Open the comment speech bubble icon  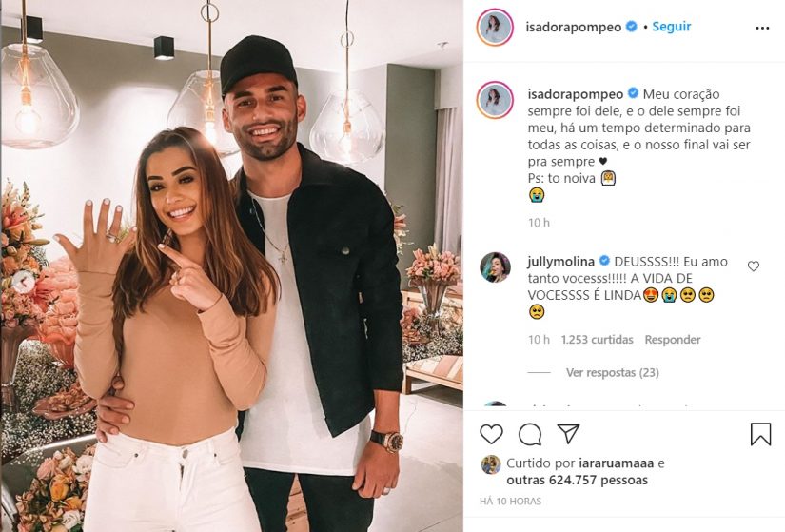530,434
